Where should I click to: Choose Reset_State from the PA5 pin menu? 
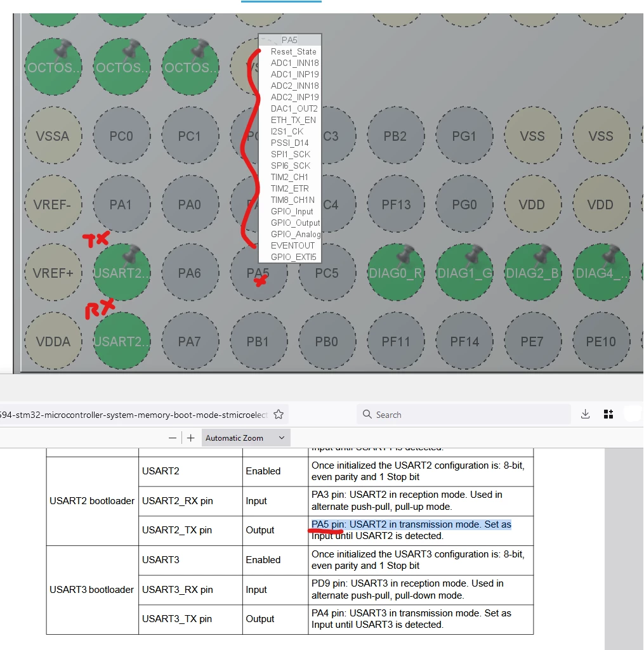pyautogui.click(x=293, y=51)
